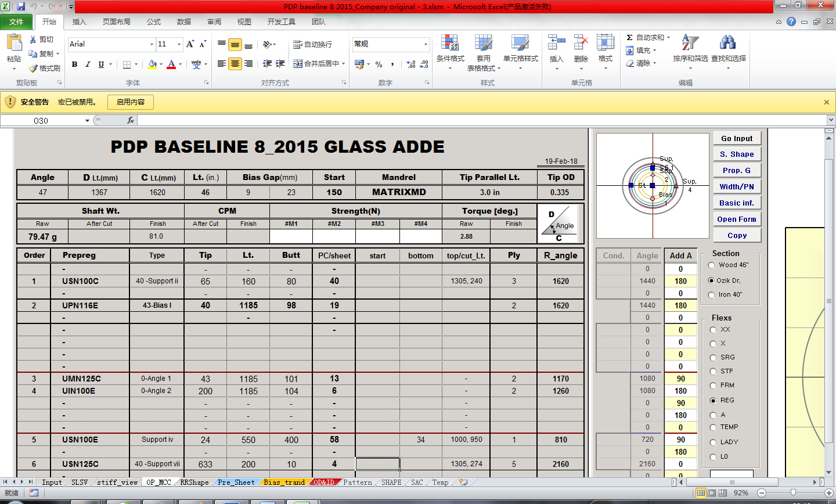Image resolution: width=836 pixels, height=504 pixels.
Task: Open the font name dropdown
Action: pos(152,44)
